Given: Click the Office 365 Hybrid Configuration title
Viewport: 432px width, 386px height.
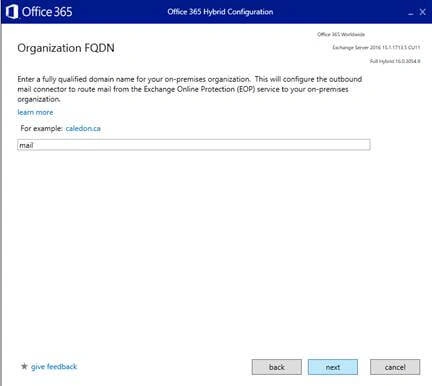Looking at the screenshot, I should pyautogui.click(x=220, y=12).
